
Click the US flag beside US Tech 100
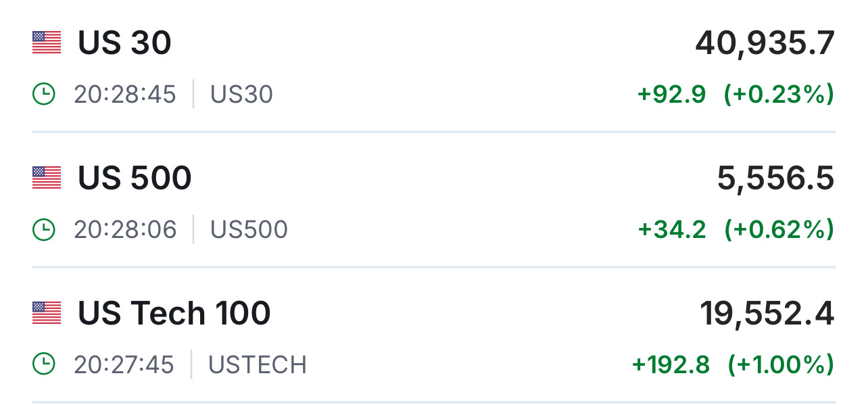click(x=47, y=313)
